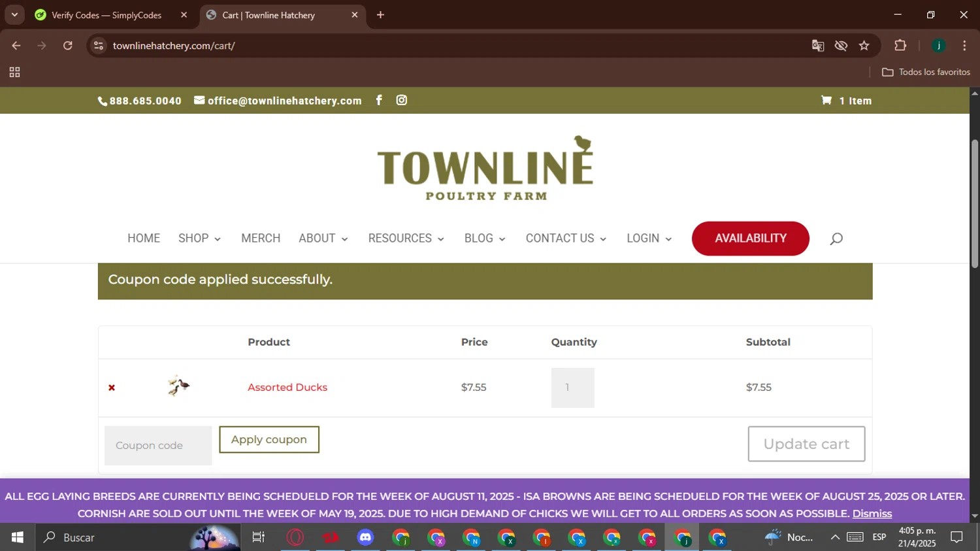Click into the Coupon code field
980x551 pixels.
pyautogui.click(x=158, y=446)
